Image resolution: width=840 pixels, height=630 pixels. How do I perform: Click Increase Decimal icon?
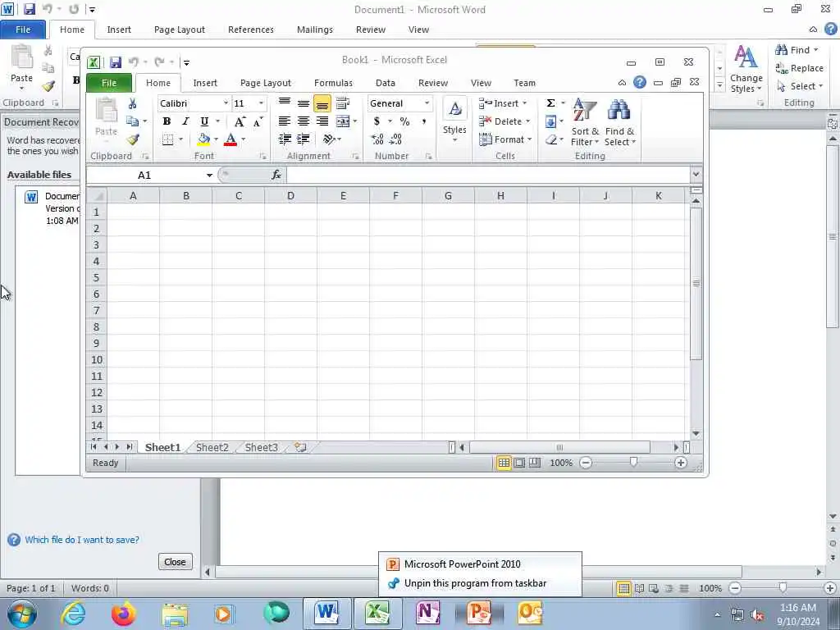(x=377, y=139)
